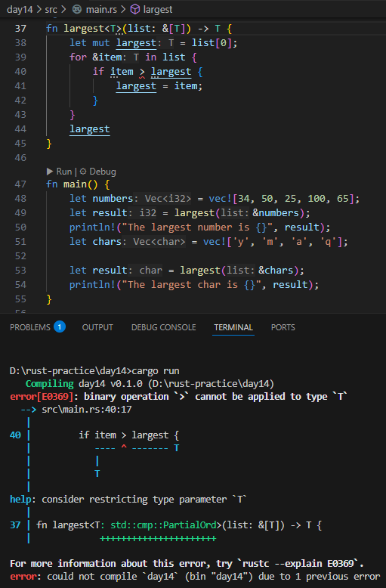Click 'help' label in terminal output
Image resolution: width=386 pixels, height=588 pixels.
click(x=20, y=500)
